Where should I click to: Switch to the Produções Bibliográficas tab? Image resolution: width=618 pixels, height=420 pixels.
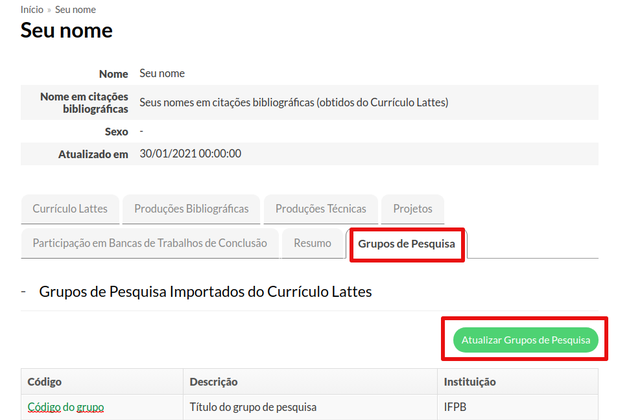(191, 209)
